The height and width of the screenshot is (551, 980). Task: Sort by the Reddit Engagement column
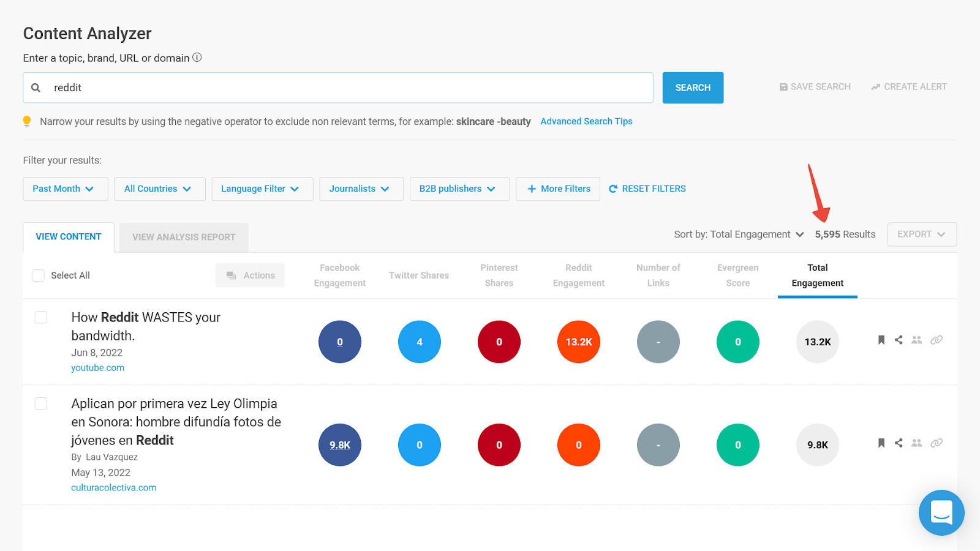click(x=579, y=275)
